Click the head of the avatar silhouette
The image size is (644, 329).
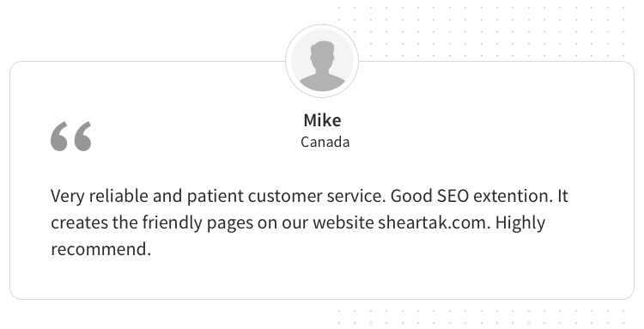click(x=322, y=55)
